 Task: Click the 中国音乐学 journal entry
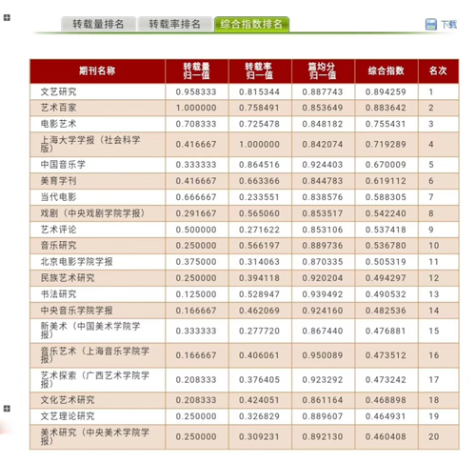[x=63, y=165]
